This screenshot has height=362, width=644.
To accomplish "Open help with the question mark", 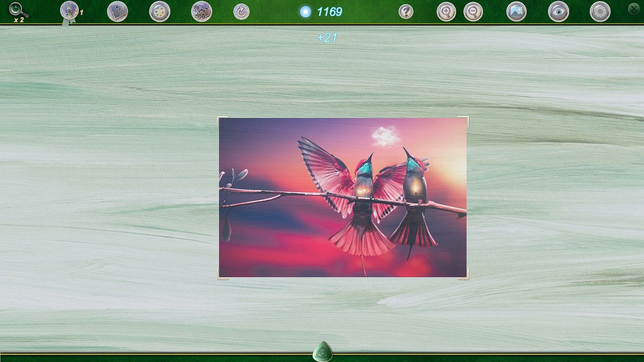I will point(406,12).
